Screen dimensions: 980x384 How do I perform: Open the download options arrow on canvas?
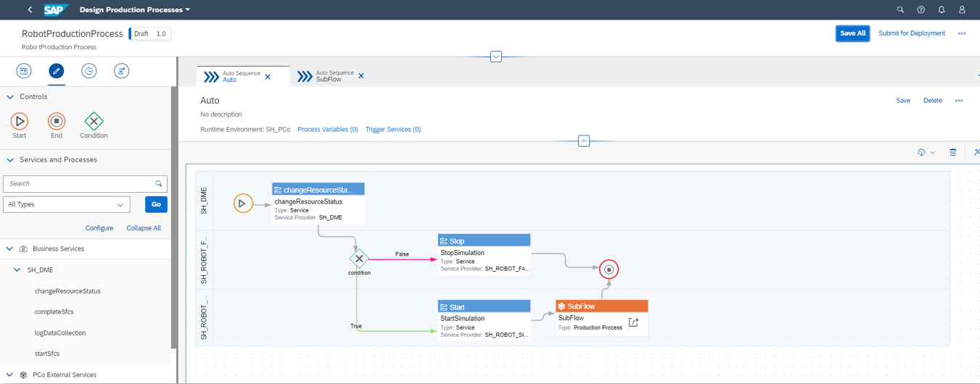point(933,153)
